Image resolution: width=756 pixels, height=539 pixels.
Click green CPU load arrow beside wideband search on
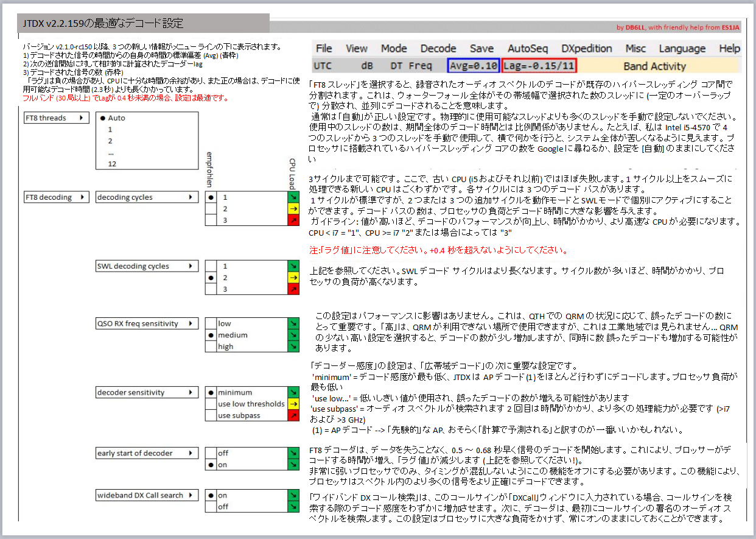[x=293, y=495]
